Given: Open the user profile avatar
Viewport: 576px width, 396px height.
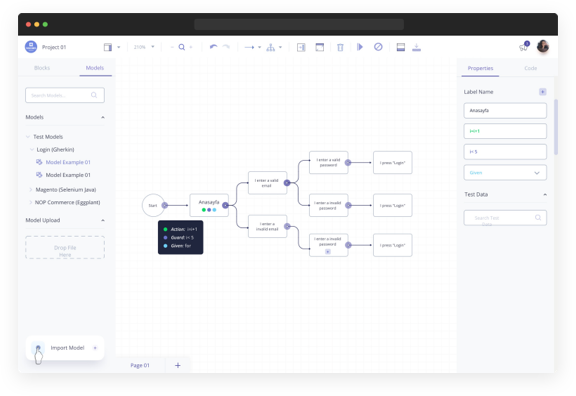Looking at the screenshot, I should point(543,47).
